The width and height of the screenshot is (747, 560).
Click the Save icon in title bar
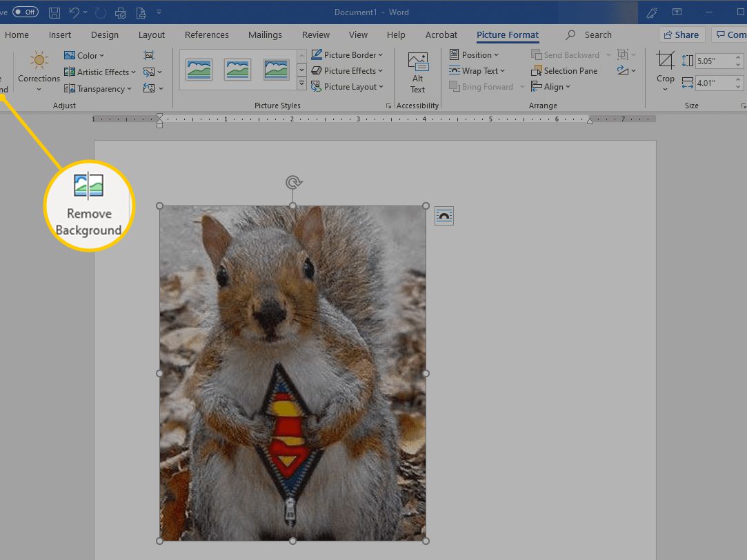point(54,12)
